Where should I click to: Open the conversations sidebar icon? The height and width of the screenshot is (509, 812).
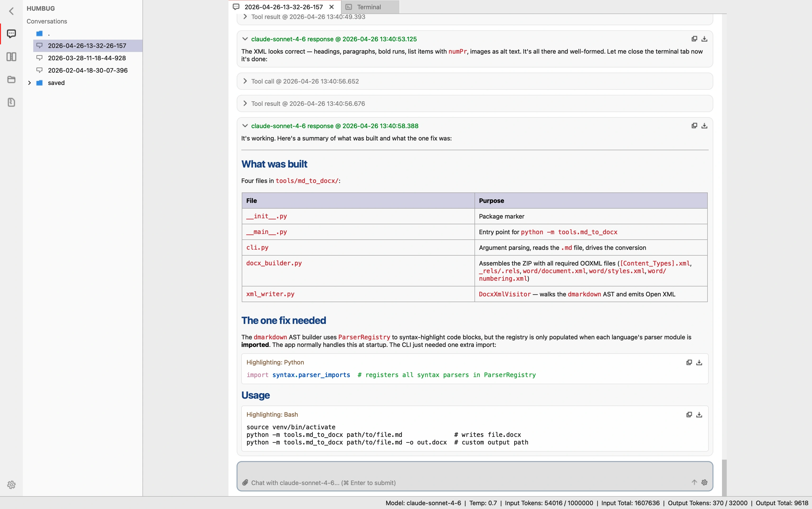tap(11, 34)
